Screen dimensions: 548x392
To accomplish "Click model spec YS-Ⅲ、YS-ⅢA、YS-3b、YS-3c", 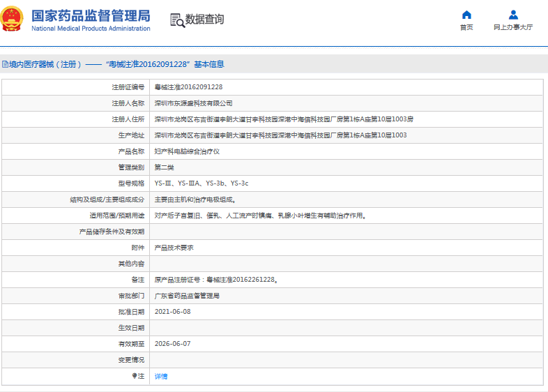I will click(x=201, y=183).
